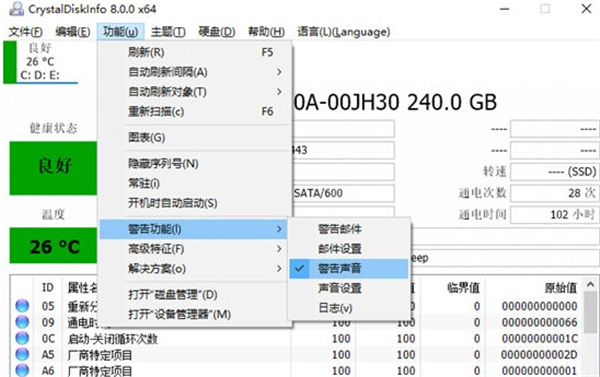This screenshot has width=600, height=377.
Task: Select 隐藏序列号(N) menu entry
Action: click(x=194, y=164)
